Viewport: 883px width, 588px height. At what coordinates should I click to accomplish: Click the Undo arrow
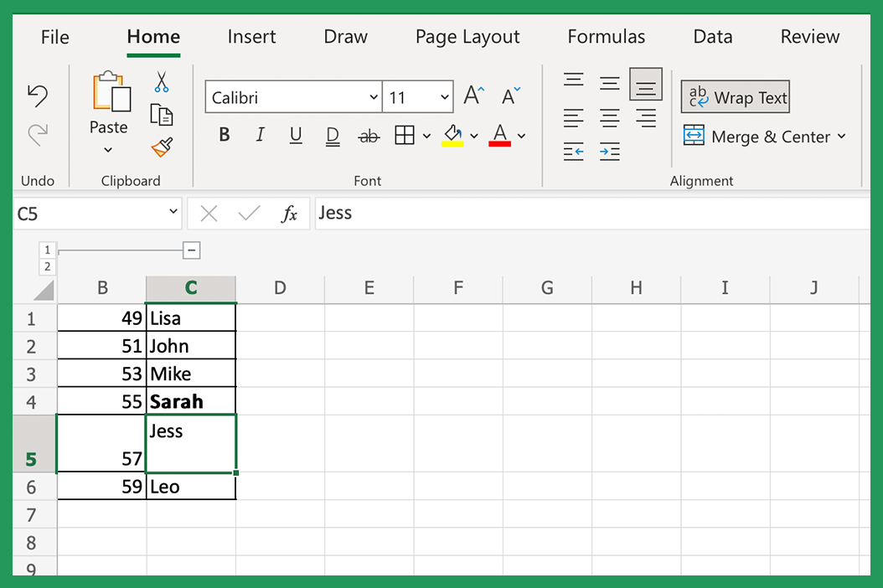(38, 95)
